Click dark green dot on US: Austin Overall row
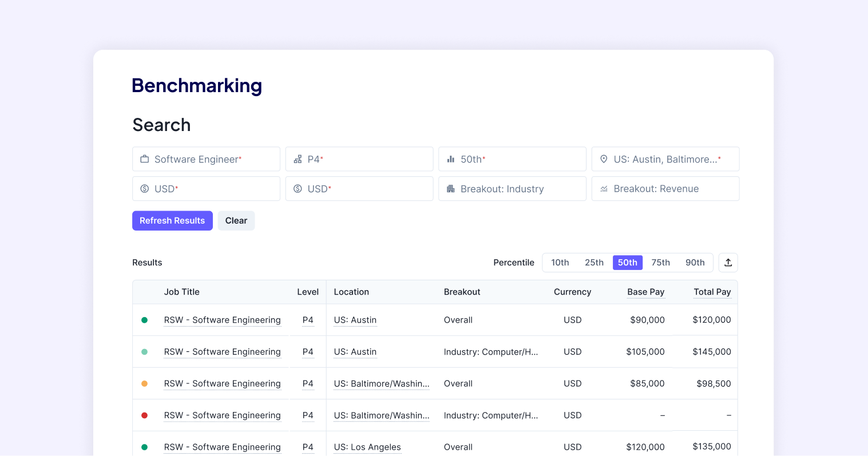This screenshot has height=456, width=868. tap(145, 320)
